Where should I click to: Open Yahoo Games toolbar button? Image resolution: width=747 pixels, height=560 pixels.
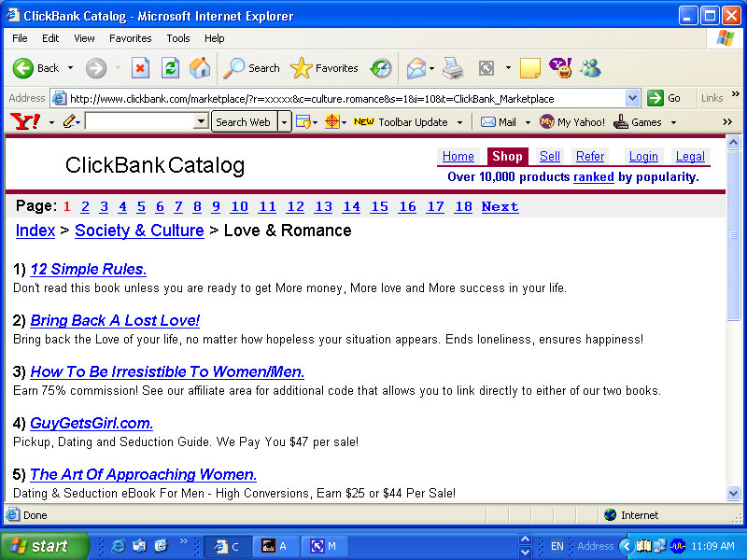(638, 122)
